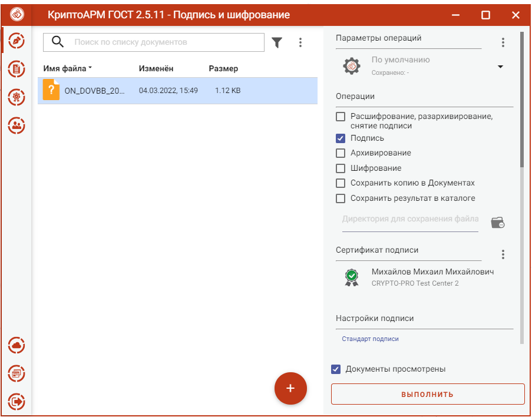Uncheck the Подпись operation checkbox
This screenshot has width=532, height=417.
coord(341,138)
